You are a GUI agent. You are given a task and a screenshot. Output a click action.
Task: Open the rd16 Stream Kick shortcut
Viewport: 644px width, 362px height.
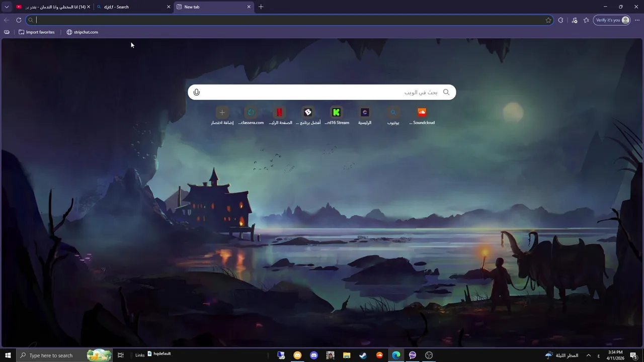tap(337, 115)
